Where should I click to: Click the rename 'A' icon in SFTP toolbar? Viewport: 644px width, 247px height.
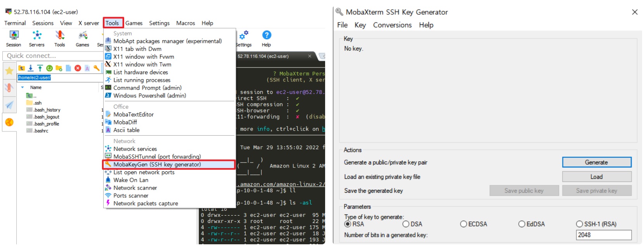click(x=87, y=68)
